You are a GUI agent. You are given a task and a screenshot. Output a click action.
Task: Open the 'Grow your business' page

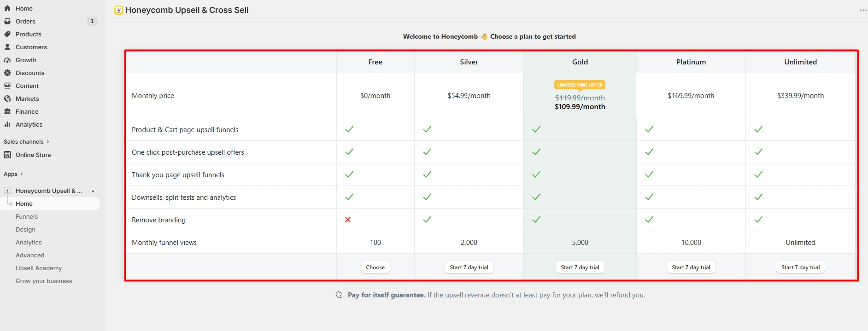click(x=44, y=281)
